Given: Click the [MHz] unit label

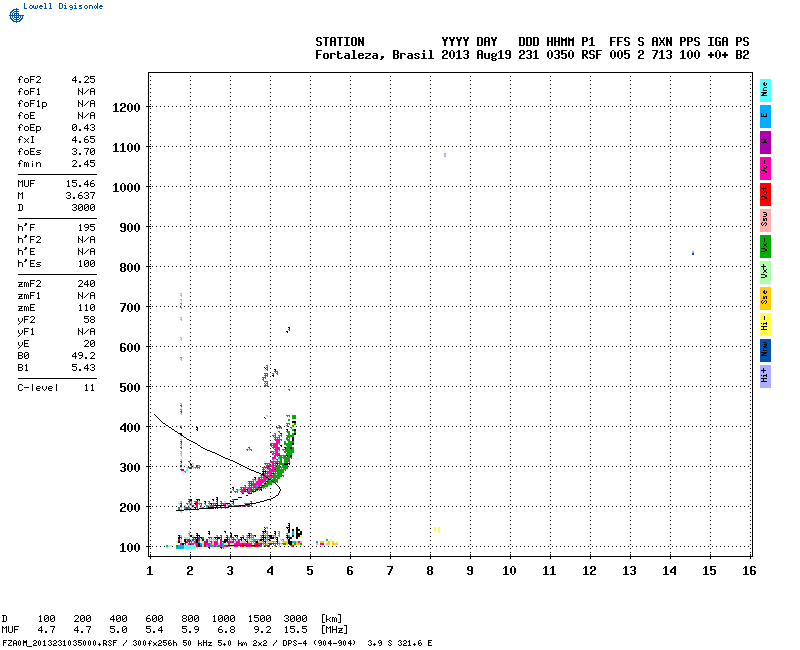Looking at the screenshot, I should coord(334,630).
